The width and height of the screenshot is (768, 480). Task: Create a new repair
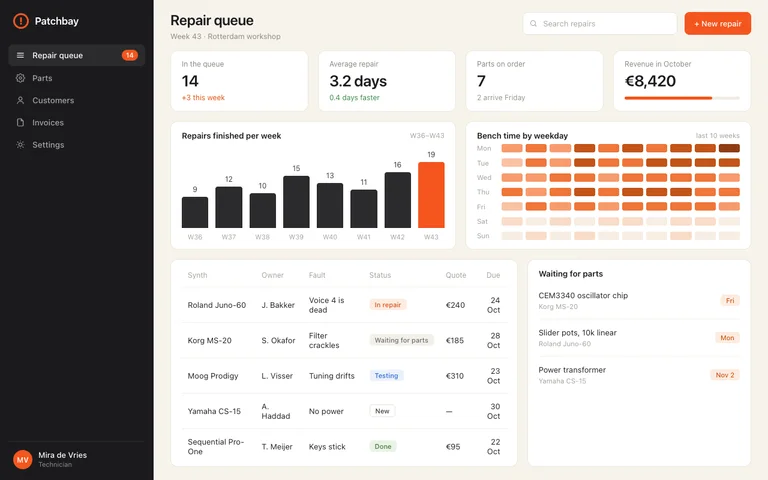tap(718, 24)
